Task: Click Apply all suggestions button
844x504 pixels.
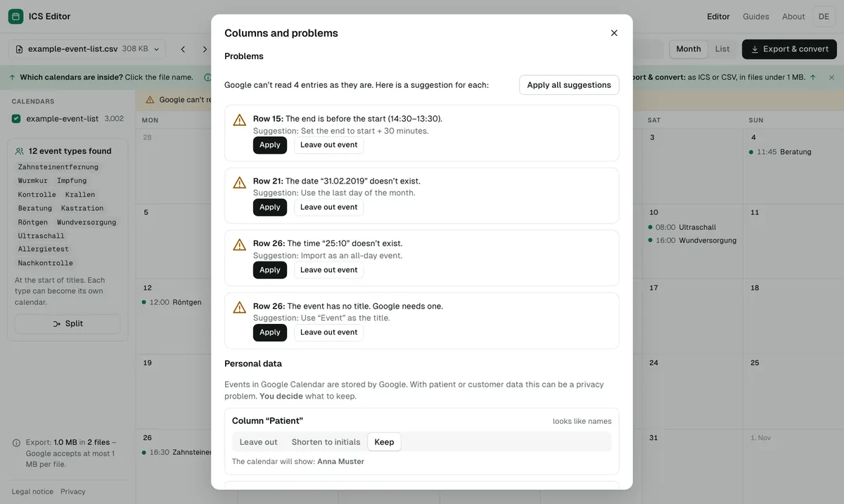Action: [569, 85]
